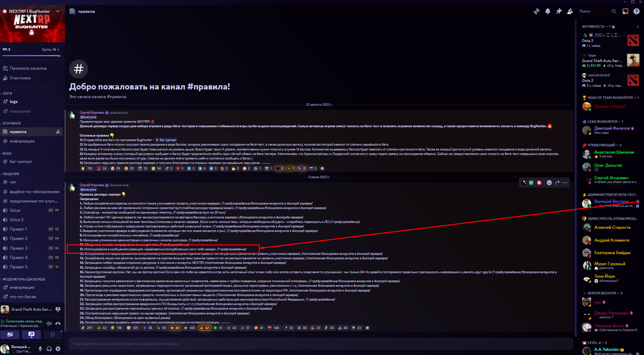Open Просмотр каналов
Viewport: 644px width, 355px height.
(x=28, y=68)
